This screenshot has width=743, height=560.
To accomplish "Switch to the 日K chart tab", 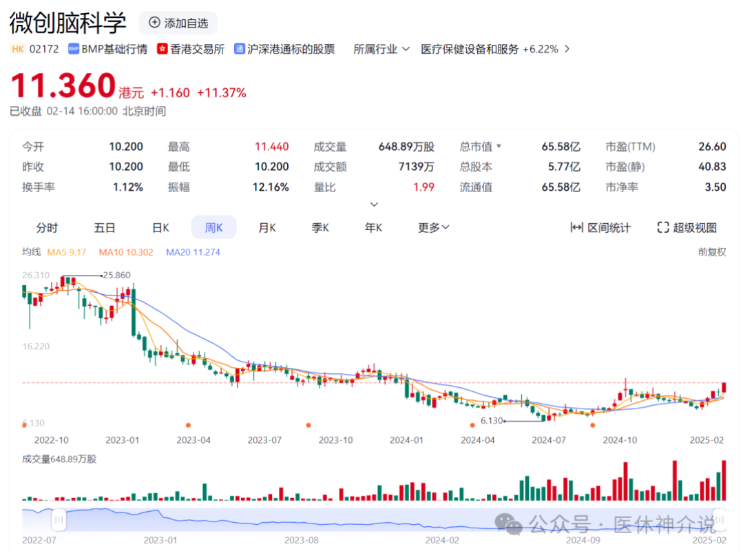I will 160,227.
